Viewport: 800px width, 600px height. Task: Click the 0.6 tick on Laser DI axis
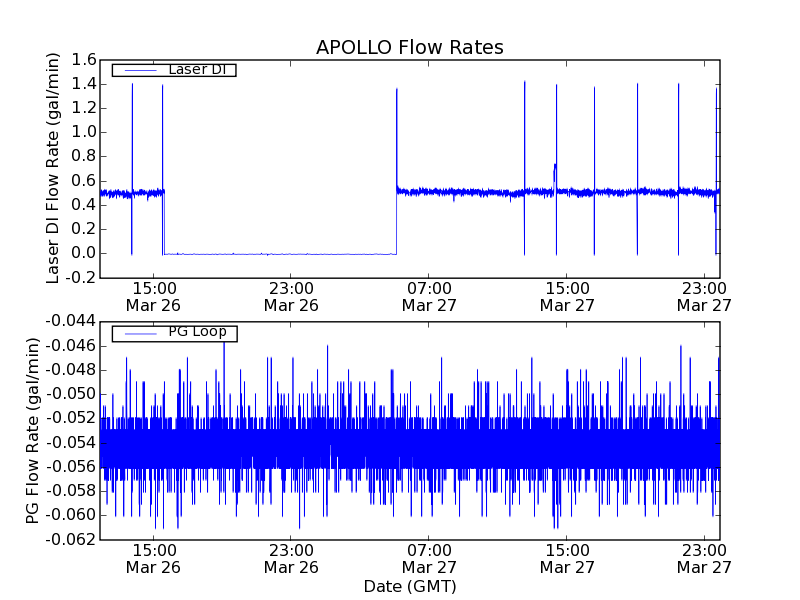[x=84, y=181]
